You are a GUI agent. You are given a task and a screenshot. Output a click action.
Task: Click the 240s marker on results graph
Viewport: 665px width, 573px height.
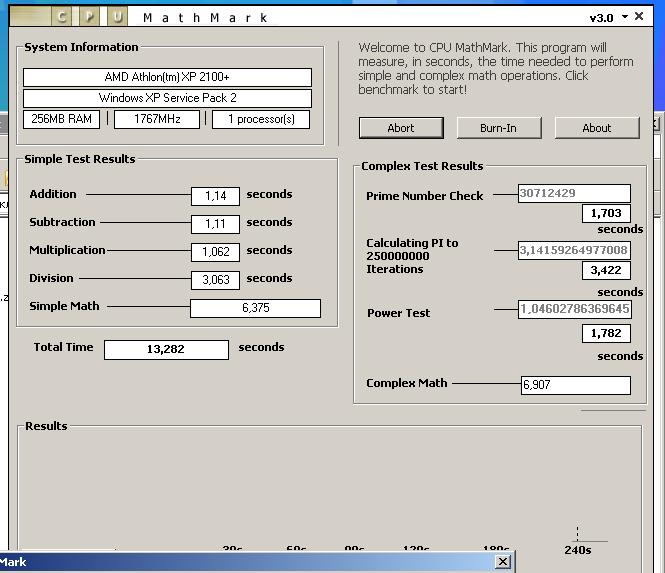pos(578,550)
